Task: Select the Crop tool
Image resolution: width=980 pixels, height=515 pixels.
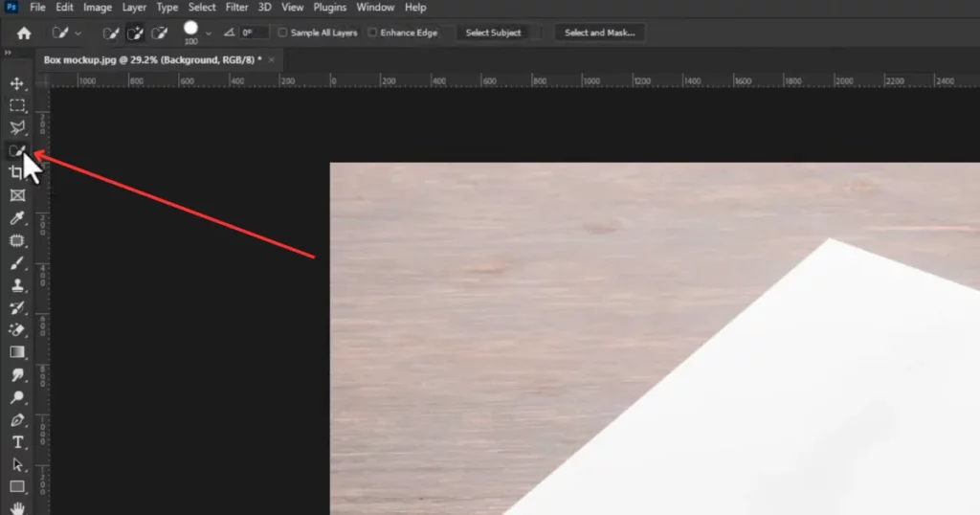Action: [x=17, y=173]
